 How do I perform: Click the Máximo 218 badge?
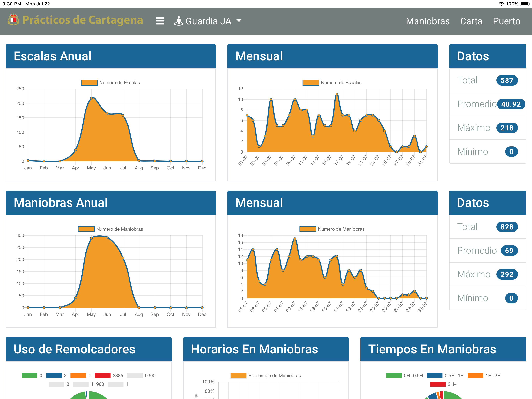(x=507, y=128)
